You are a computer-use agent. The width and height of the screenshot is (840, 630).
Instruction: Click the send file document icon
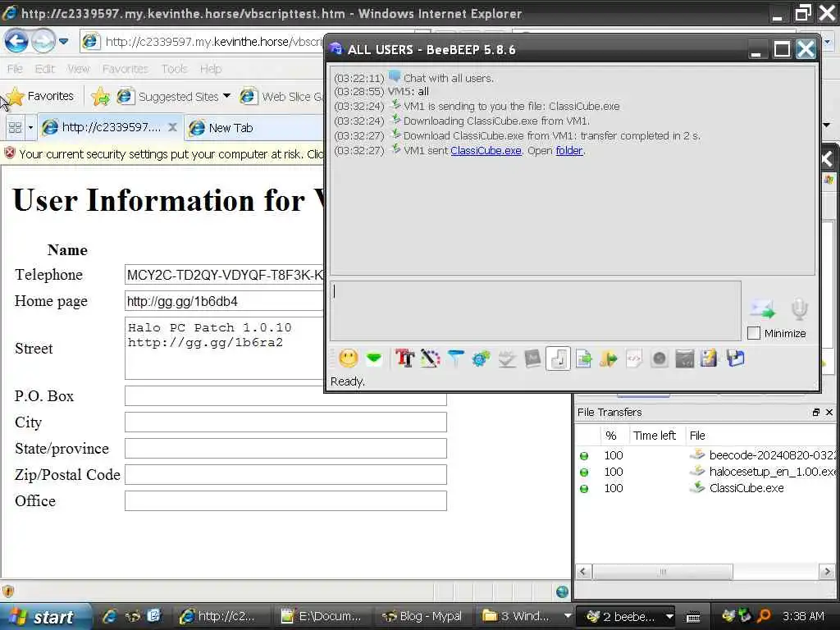pyautogui.click(x=583, y=358)
